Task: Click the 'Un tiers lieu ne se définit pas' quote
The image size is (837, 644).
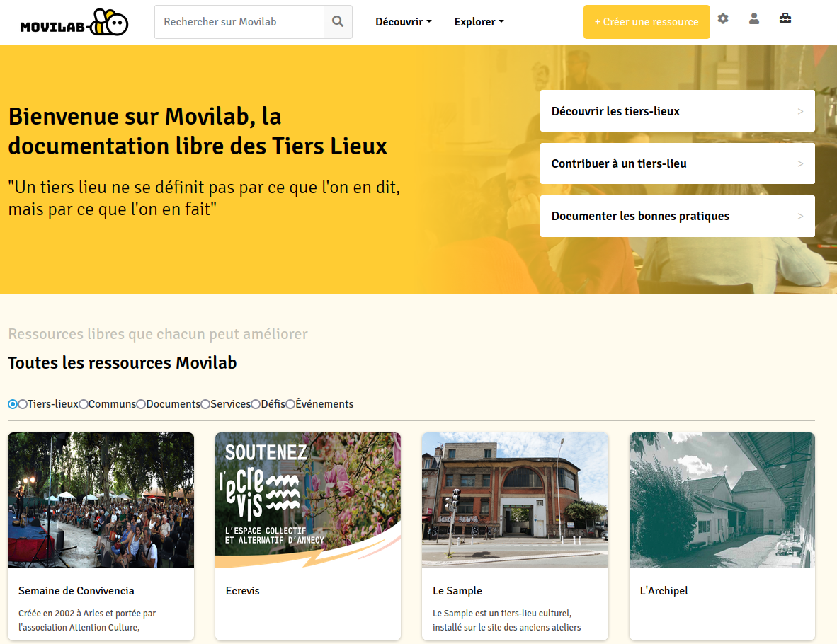Action: tap(204, 198)
